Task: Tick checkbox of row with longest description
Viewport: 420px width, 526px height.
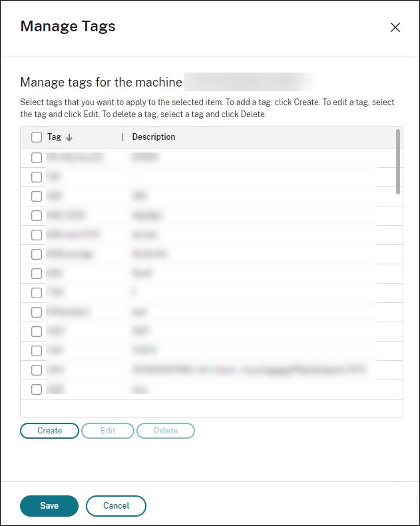Action: tap(36, 370)
